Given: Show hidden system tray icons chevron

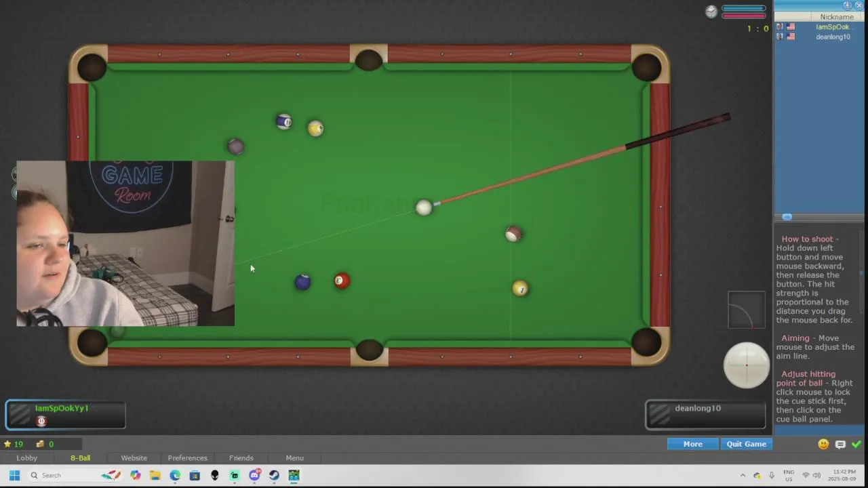Looking at the screenshot, I should pyautogui.click(x=743, y=475).
